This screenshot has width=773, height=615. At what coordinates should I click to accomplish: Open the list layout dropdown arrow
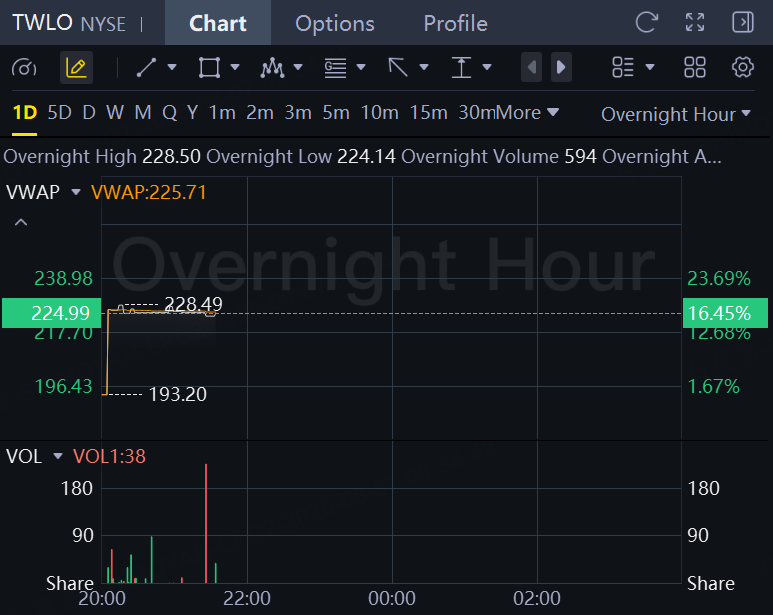pyautogui.click(x=650, y=67)
